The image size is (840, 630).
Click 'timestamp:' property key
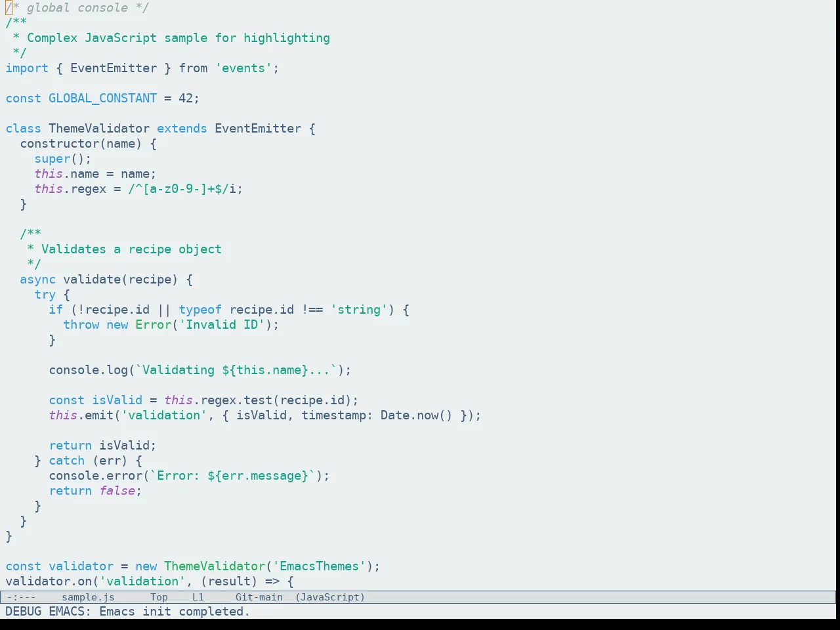[x=337, y=415]
